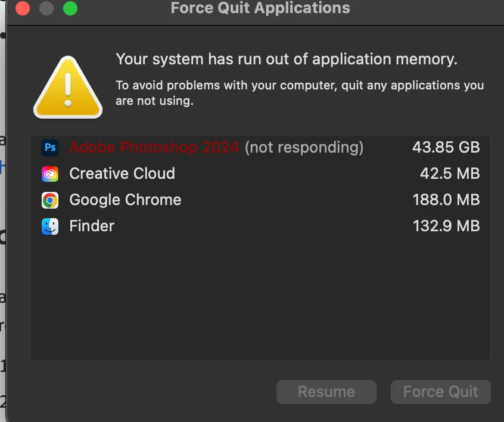Click the 42.5 MB memory value
This screenshot has width=504, height=422.
[x=450, y=173]
